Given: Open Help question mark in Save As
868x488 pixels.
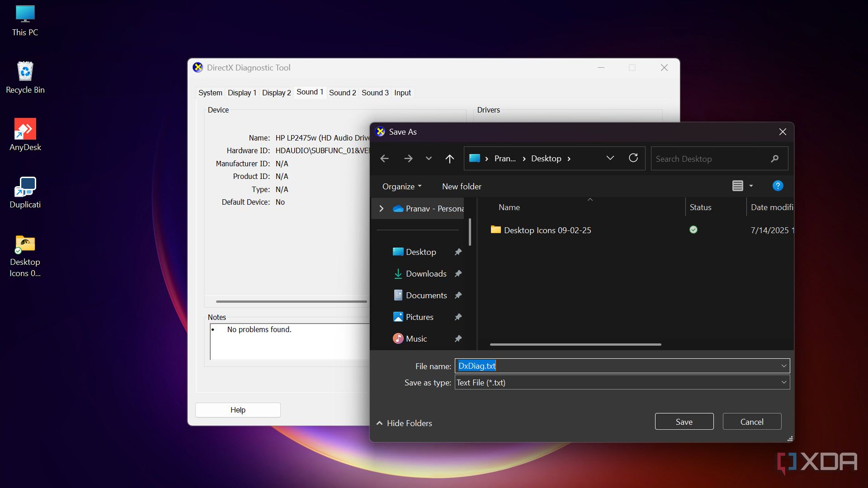Looking at the screenshot, I should [x=778, y=186].
